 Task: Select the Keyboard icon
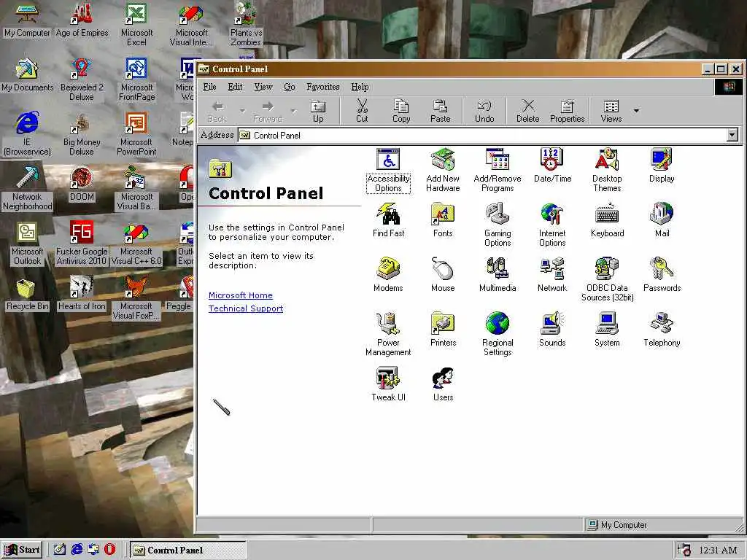607,220
